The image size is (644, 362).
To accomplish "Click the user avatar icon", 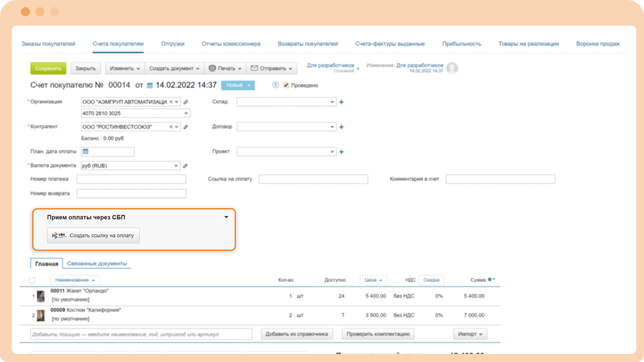I will (452, 68).
